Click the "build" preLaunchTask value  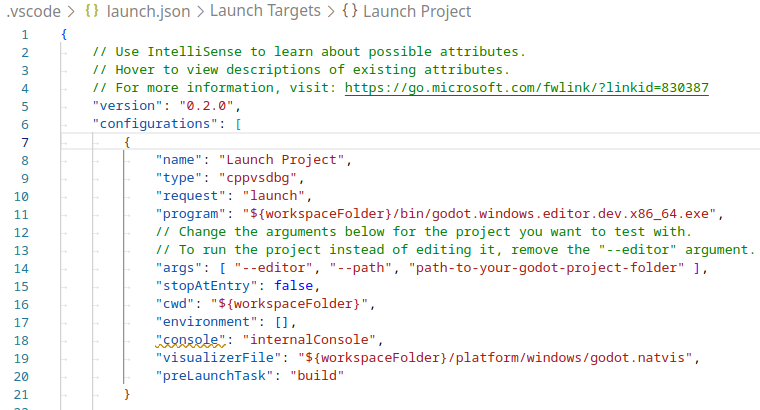(317, 375)
